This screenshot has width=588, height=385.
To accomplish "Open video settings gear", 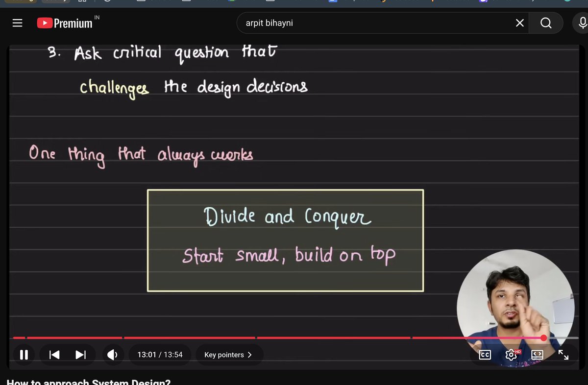I will pos(511,355).
